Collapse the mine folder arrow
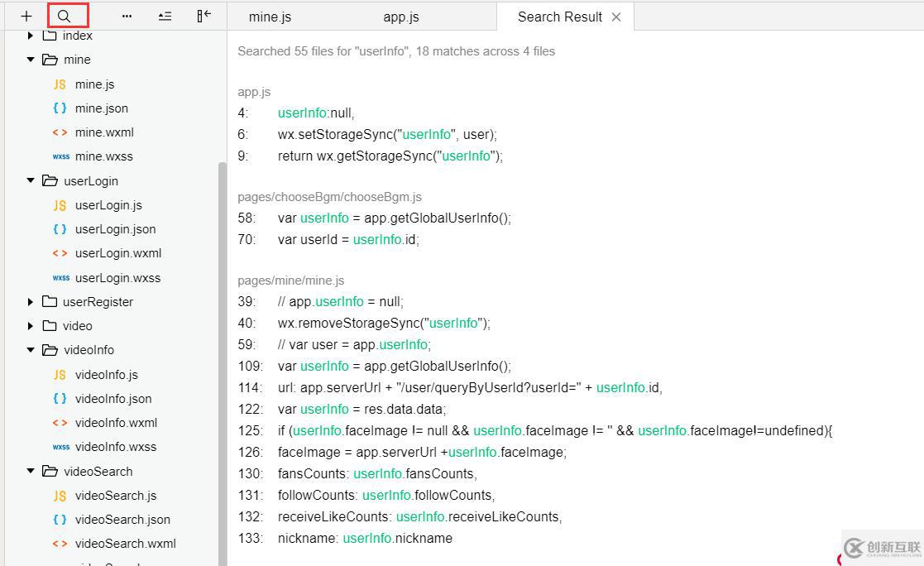This screenshot has height=566, width=924. tap(31, 60)
